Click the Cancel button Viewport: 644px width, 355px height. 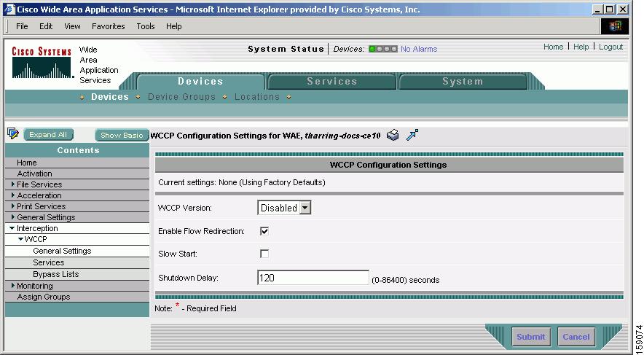(576, 337)
